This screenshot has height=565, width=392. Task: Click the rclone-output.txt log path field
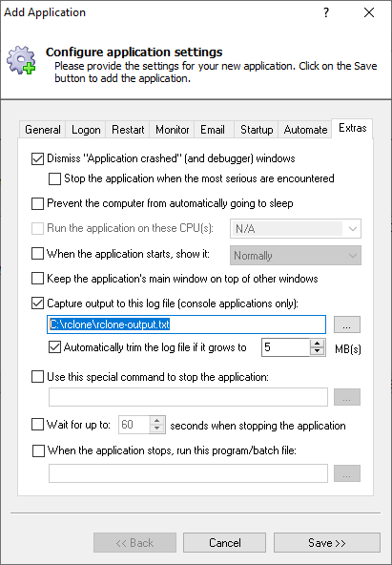186,324
